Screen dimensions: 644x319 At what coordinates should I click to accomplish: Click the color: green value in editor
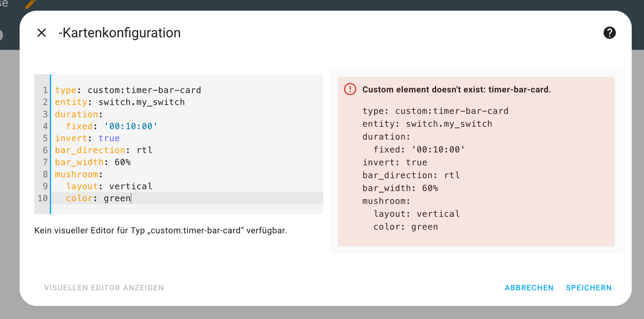(x=117, y=198)
